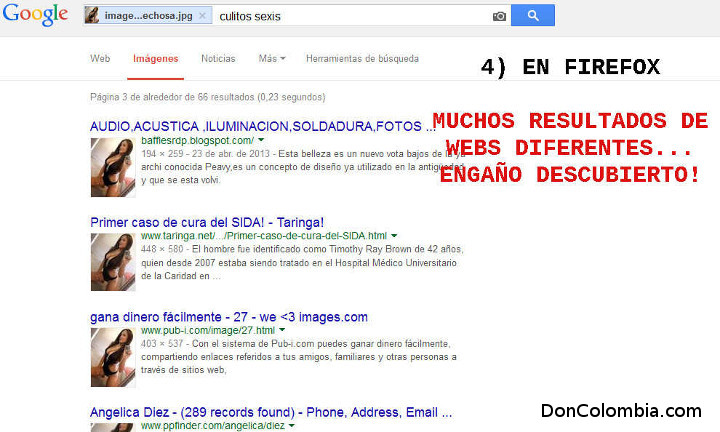Open the AUDIO, ACUSTICA, ILUMINACION result link

tap(262, 127)
